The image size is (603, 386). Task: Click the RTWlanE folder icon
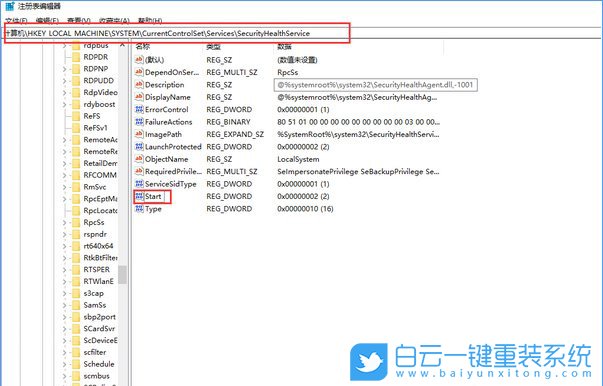tap(76, 281)
